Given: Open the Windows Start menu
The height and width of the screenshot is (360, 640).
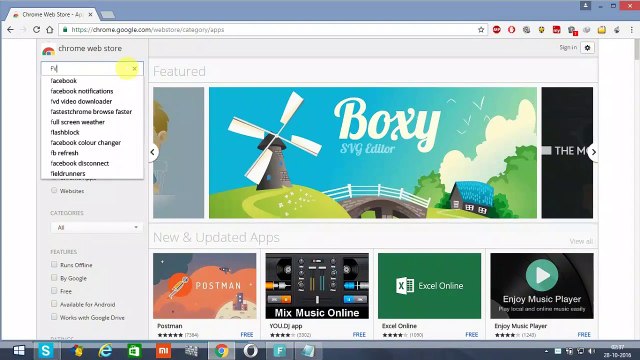Looking at the screenshot, I should 18,351.
